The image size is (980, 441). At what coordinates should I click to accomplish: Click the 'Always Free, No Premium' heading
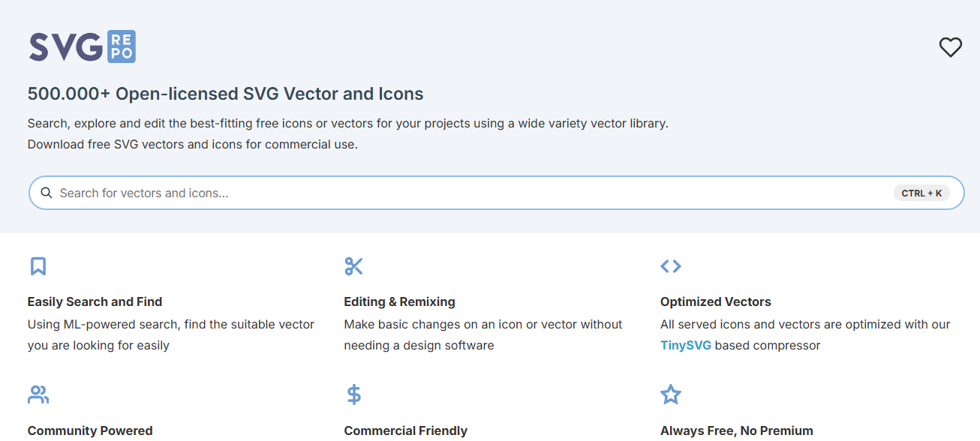[x=737, y=430]
